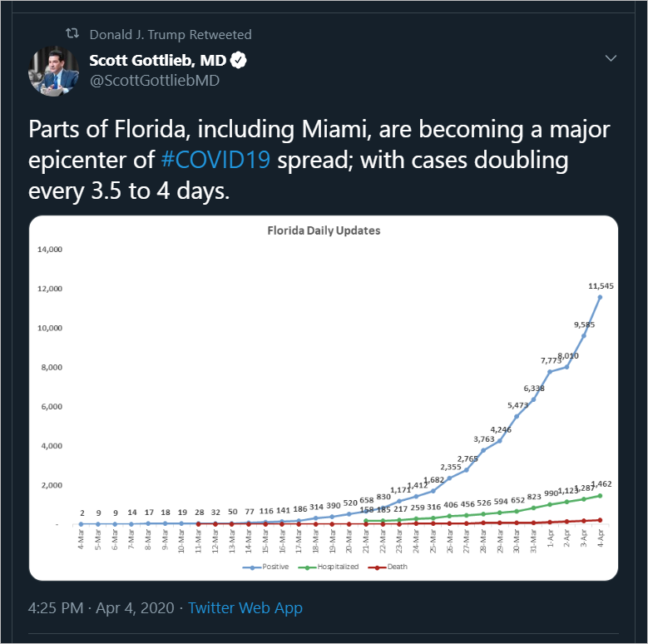This screenshot has height=644, width=648.
Task: Click the chart title Florida Daily Updates
Action: pyautogui.click(x=324, y=230)
